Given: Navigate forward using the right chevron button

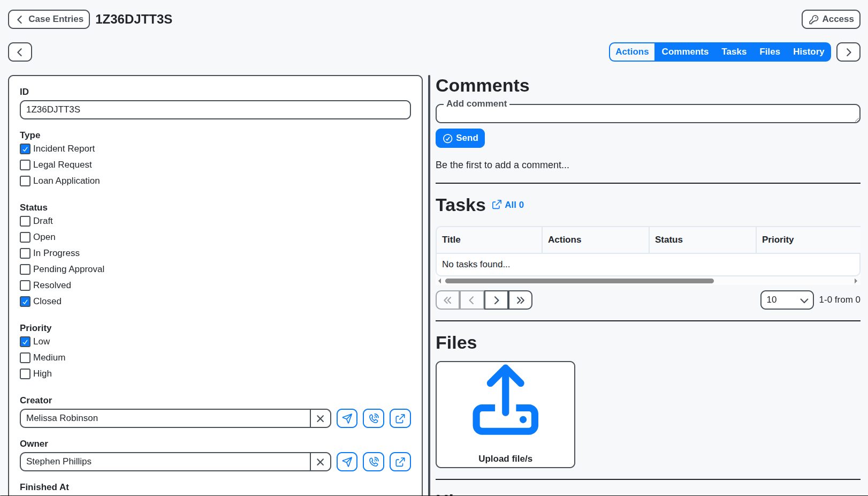Looking at the screenshot, I should pyautogui.click(x=848, y=52).
